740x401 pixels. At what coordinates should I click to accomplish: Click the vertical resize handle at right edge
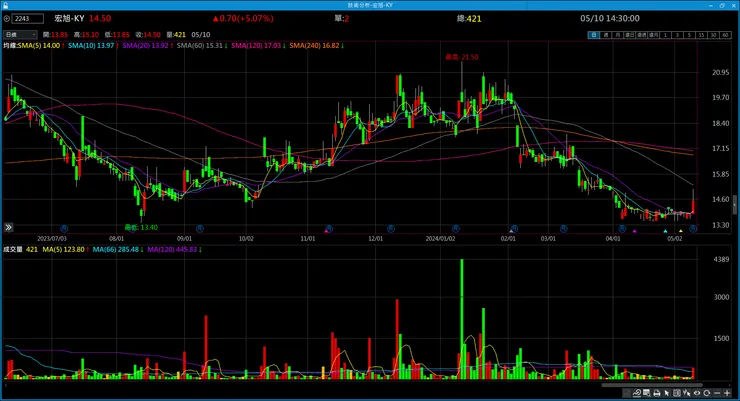[734, 205]
